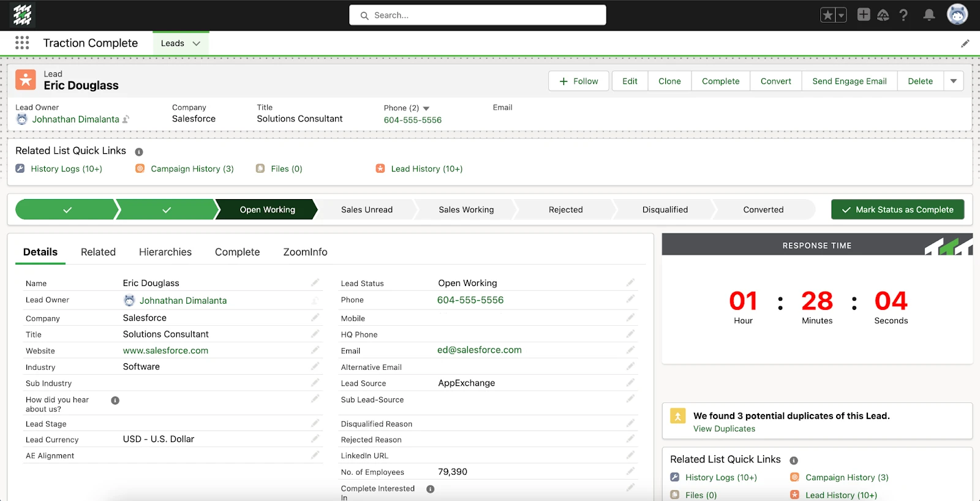Click the info icon beside Related List Quick Links heading

pyautogui.click(x=139, y=152)
